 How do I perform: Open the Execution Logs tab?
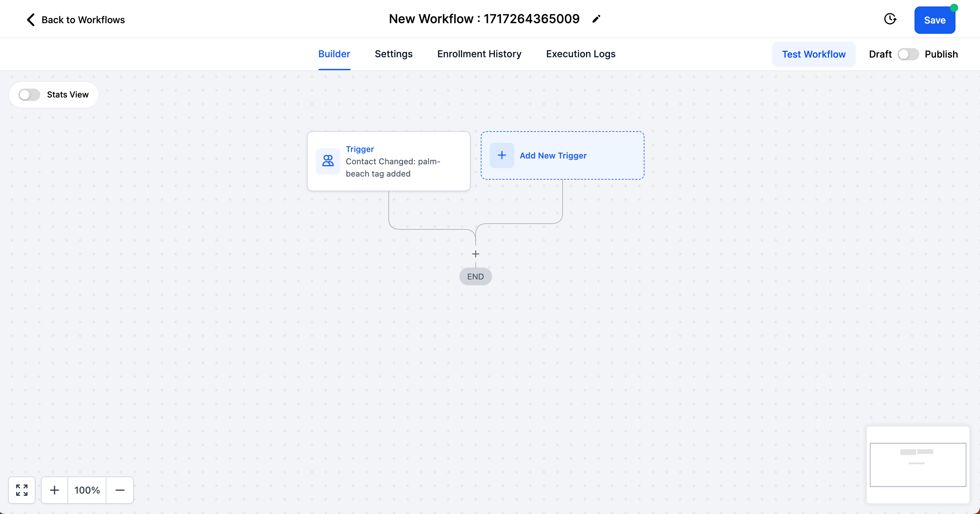(581, 54)
